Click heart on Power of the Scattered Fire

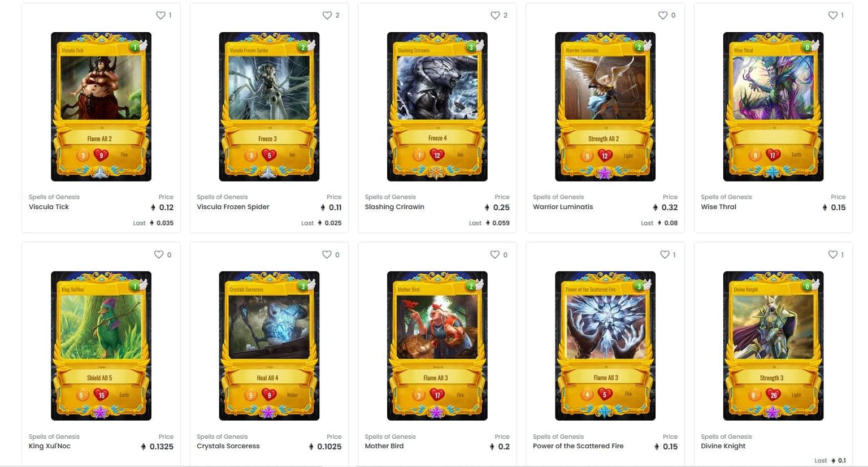point(665,254)
